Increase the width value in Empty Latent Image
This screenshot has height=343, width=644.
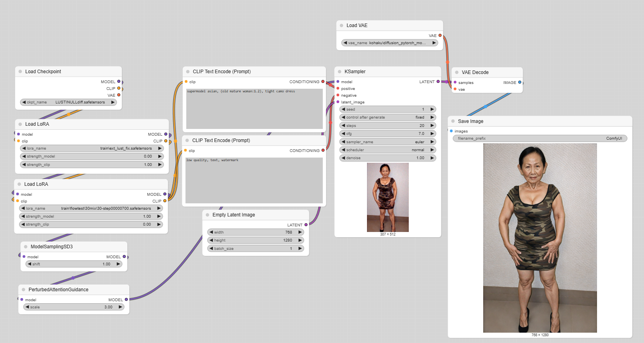[300, 232]
